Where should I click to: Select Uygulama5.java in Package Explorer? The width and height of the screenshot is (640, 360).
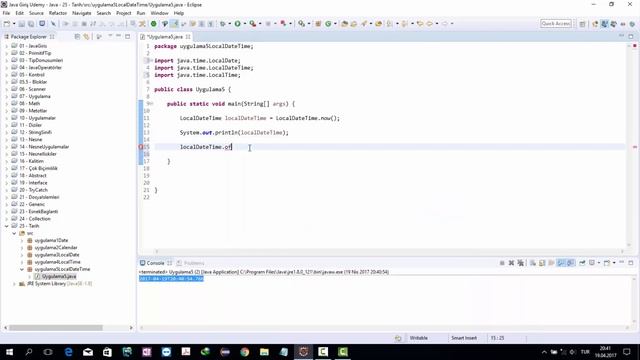coord(59,276)
